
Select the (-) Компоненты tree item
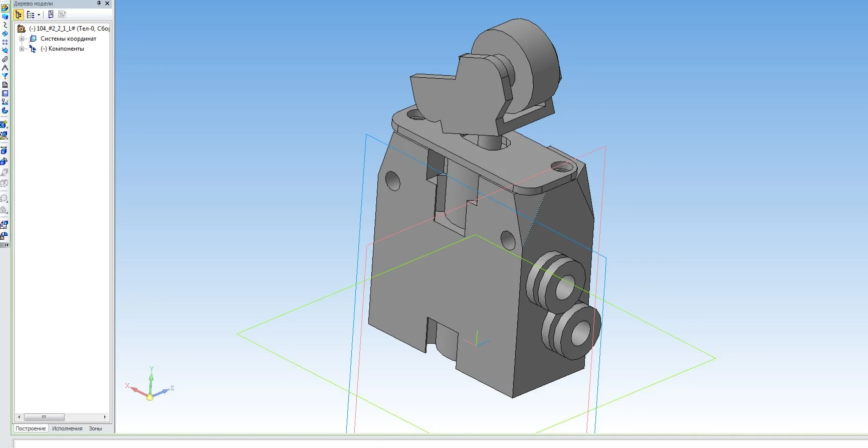62,49
